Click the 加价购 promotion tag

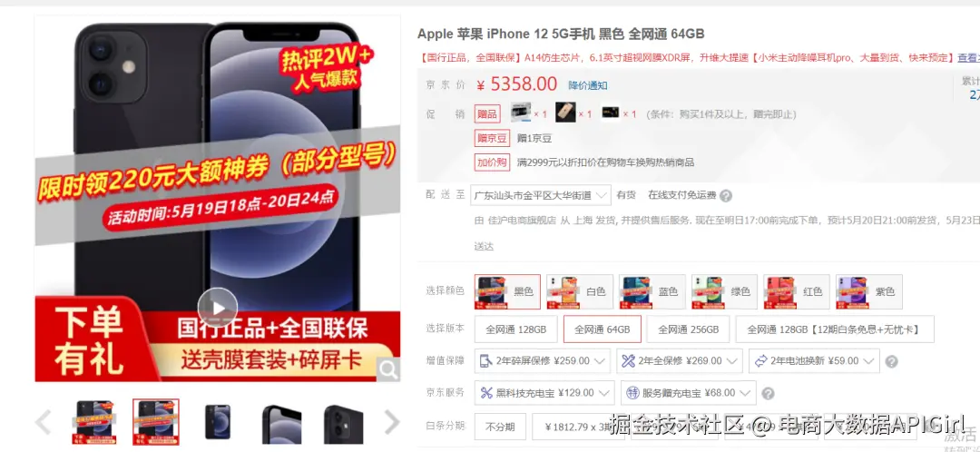tap(492, 162)
